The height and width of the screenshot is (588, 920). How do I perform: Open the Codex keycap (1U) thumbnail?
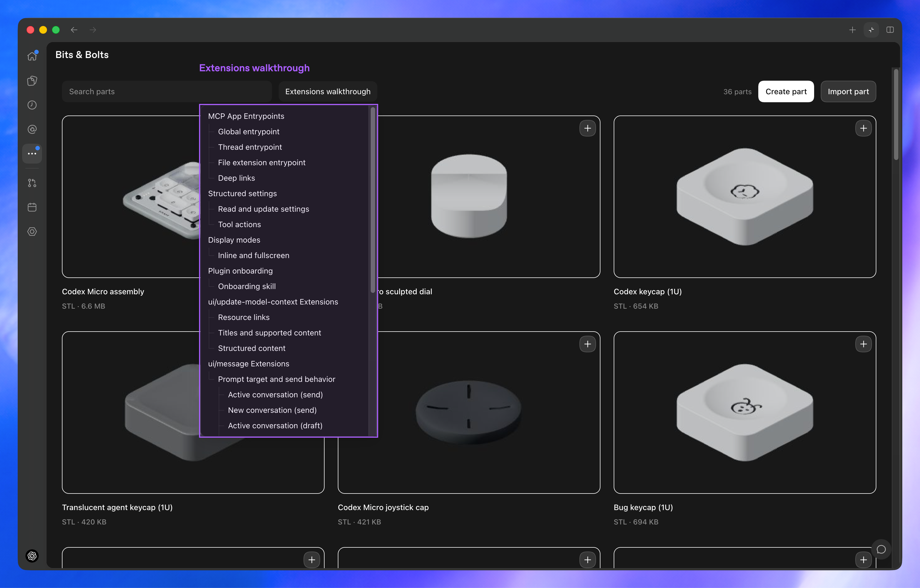pos(745,197)
